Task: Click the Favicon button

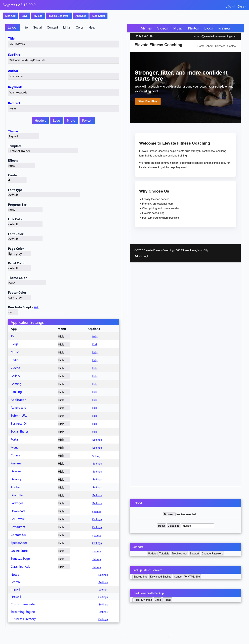Action: point(87,121)
